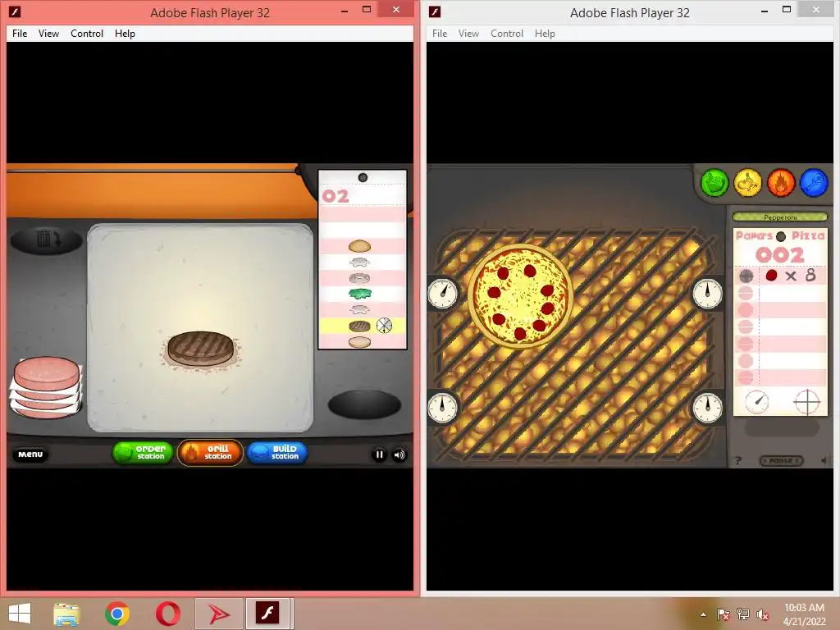Screen dimensions: 840x630
Task: Click the Action Center flag icon
Action: tap(724, 614)
